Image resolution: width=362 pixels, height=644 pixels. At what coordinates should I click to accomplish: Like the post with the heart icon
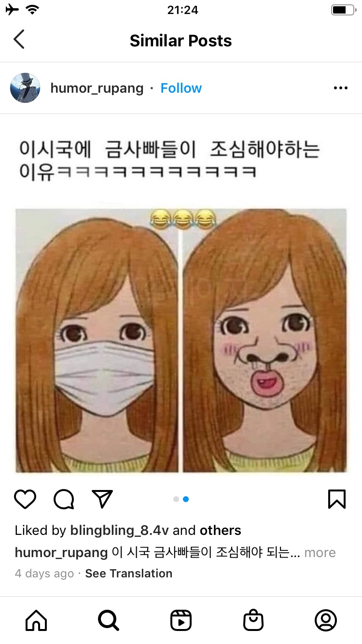click(x=25, y=499)
